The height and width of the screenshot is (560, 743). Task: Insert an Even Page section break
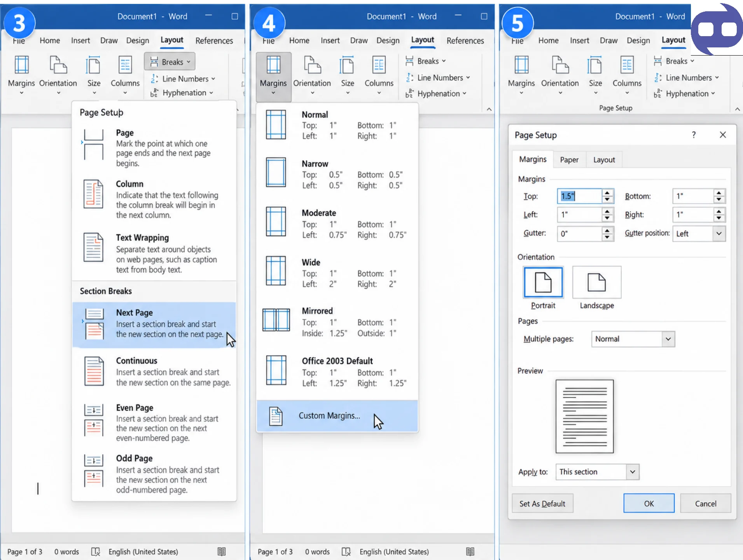(x=154, y=422)
